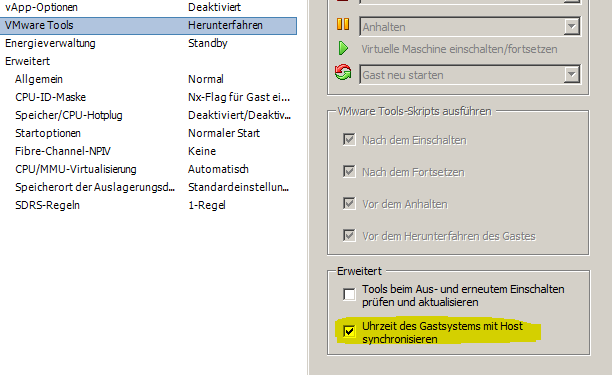Select the Allgemein setting
Screen dimensions: 612x375
pyautogui.click(x=148, y=79)
